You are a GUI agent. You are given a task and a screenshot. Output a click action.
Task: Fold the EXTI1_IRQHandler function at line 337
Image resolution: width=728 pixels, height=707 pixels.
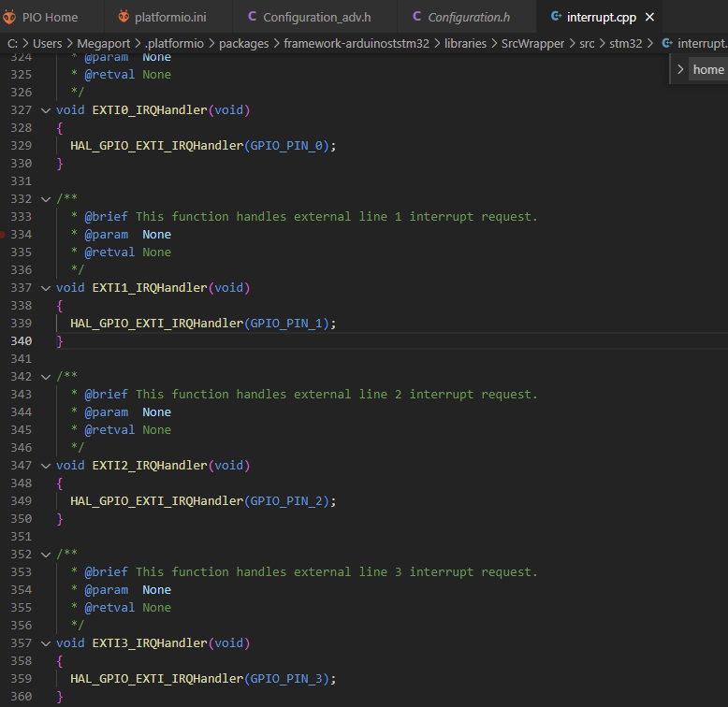click(x=46, y=288)
